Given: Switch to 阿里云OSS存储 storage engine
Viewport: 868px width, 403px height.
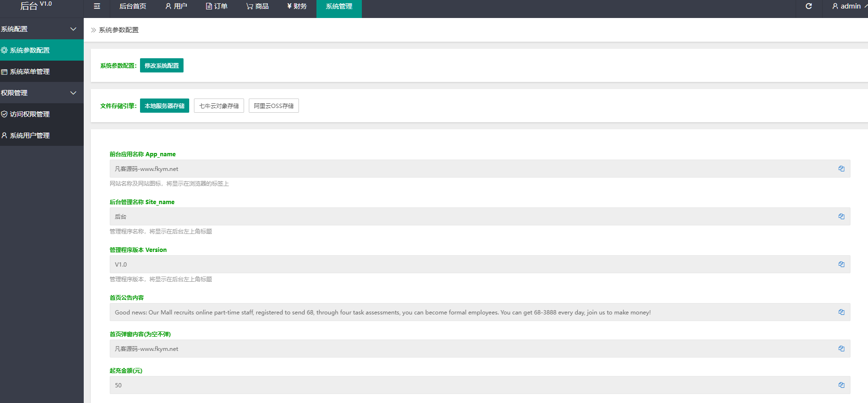Looking at the screenshot, I should click(x=273, y=106).
